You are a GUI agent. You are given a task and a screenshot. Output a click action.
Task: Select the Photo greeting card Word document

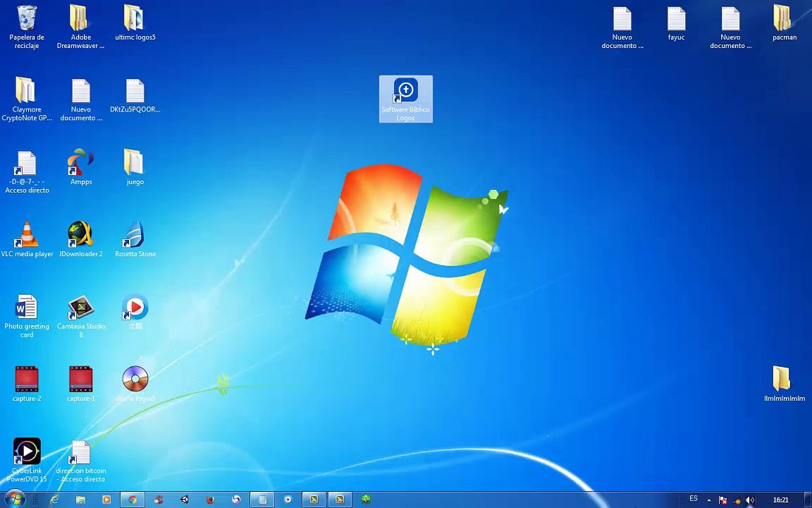(27, 316)
